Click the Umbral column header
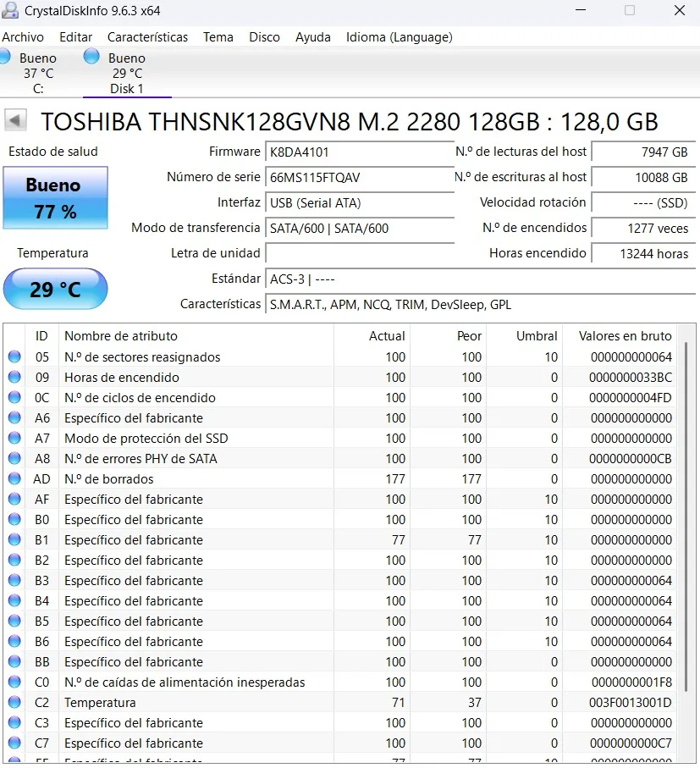 (x=525, y=336)
